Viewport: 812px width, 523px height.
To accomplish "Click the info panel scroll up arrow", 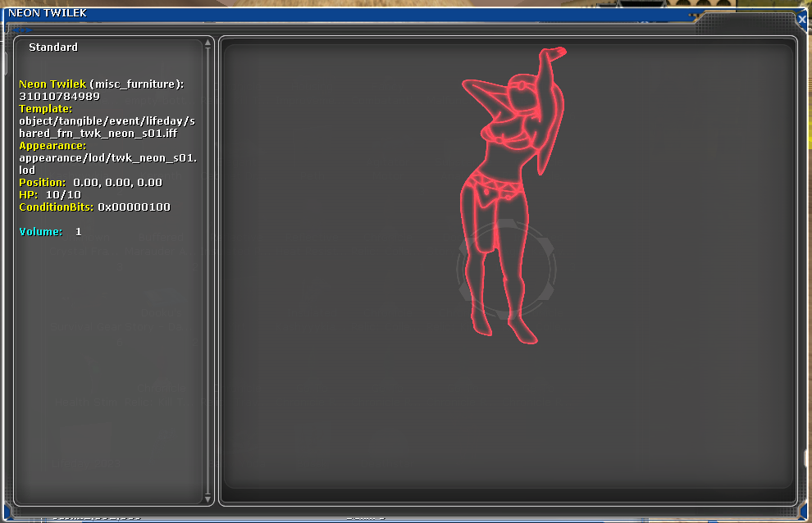I will tap(208, 43).
